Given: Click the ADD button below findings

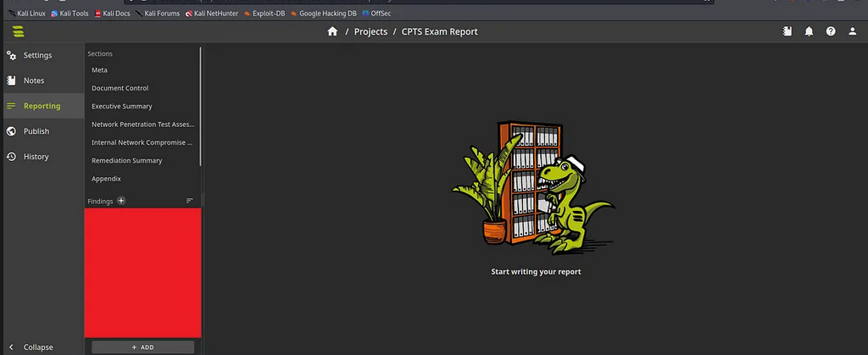Looking at the screenshot, I should pos(142,347).
